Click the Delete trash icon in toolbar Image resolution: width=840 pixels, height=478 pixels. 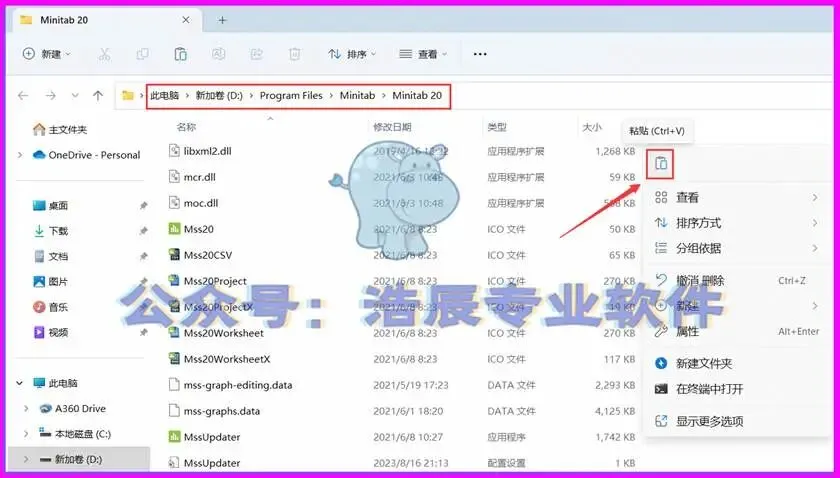[x=295, y=54]
